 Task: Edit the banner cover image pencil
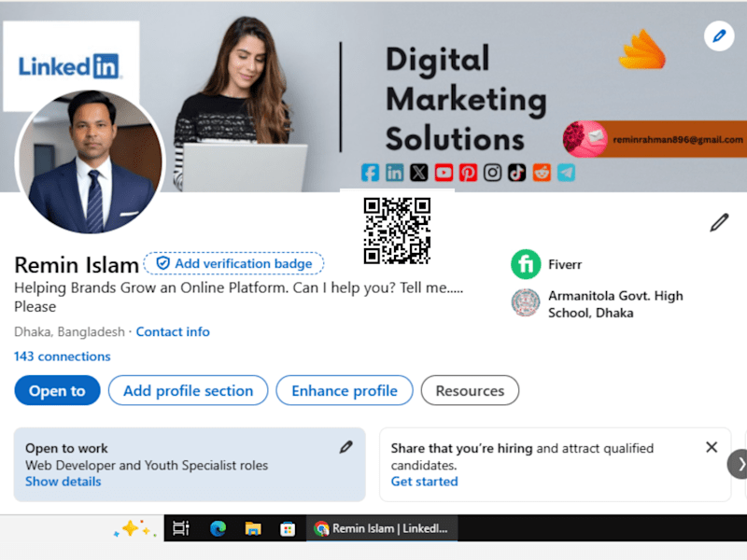718,35
